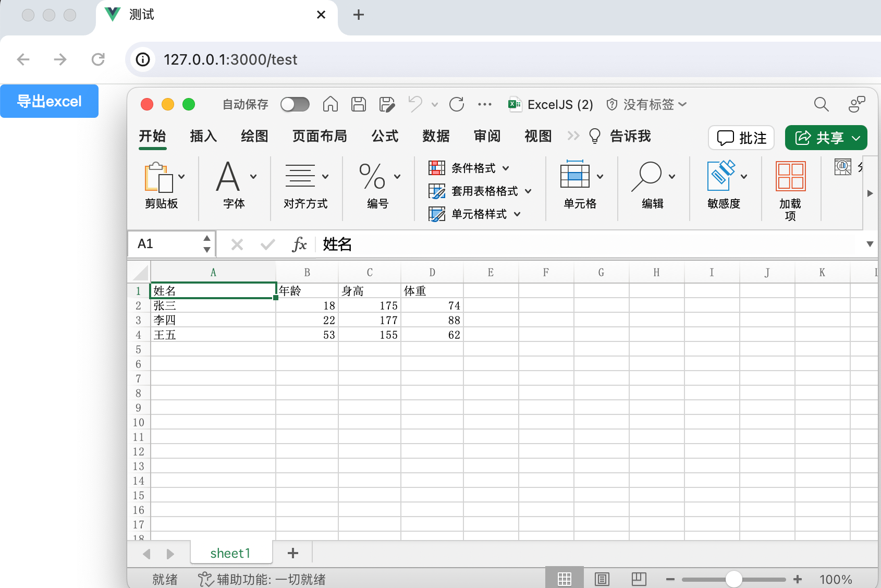This screenshot has width=881, height=588.
Task: Click the zoom out minus button
Action: 670,579
